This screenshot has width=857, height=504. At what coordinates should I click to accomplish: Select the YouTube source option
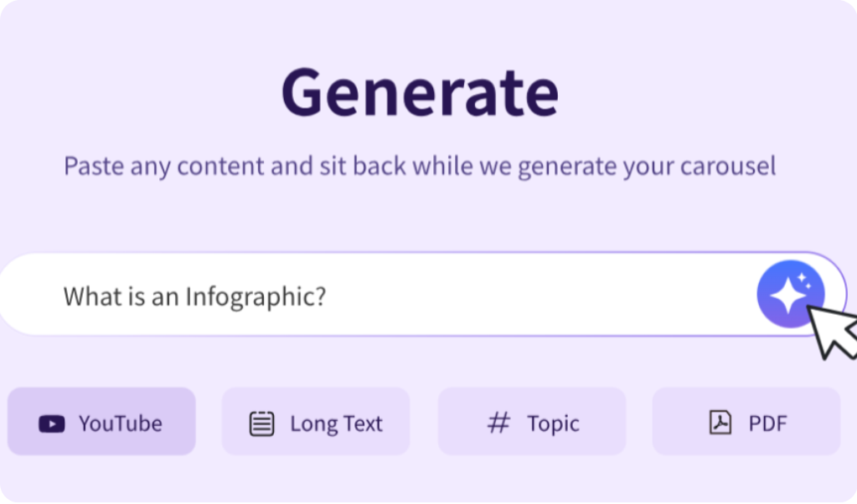101,421
